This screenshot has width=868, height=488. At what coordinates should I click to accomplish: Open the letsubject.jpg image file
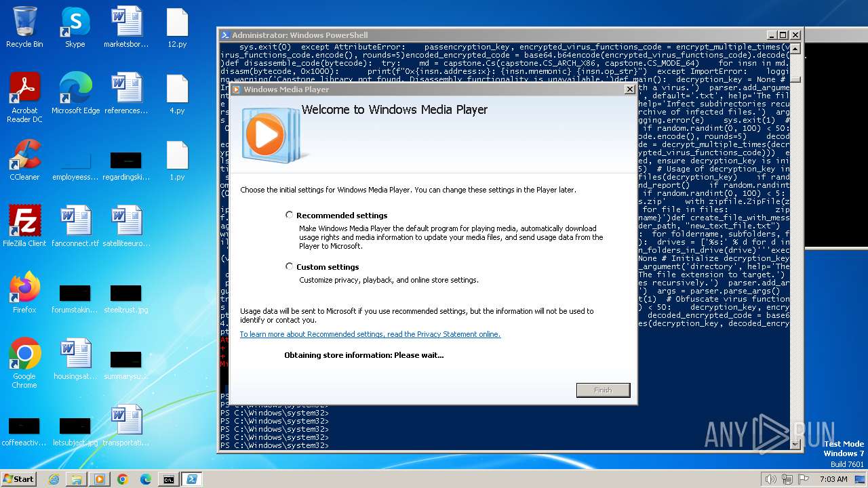[75, 431]
